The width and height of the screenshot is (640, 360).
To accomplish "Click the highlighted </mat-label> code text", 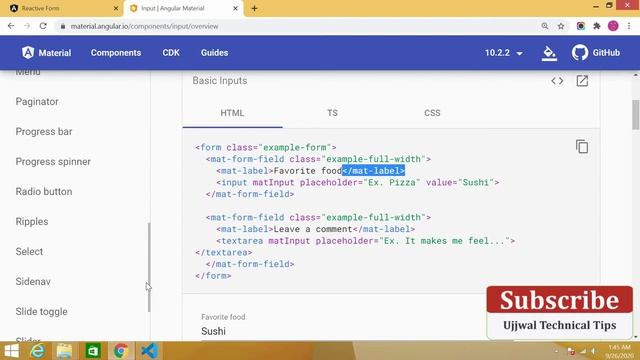I will point(373,171).
